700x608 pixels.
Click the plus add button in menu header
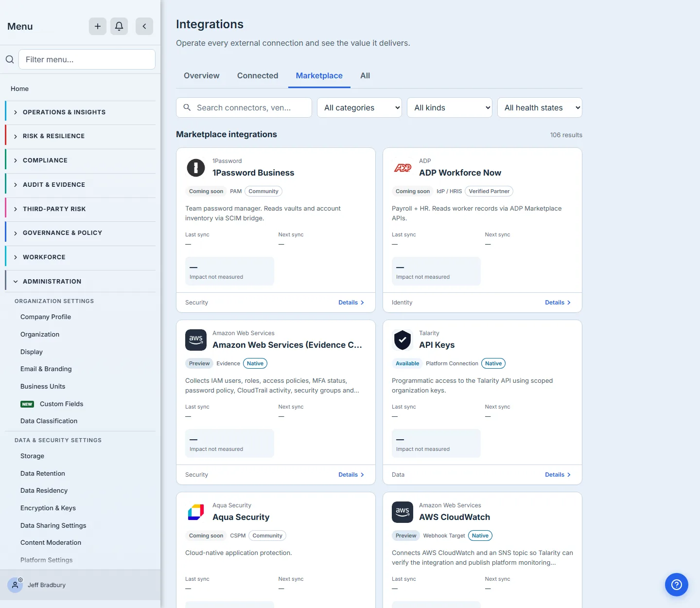click(98, 26)
